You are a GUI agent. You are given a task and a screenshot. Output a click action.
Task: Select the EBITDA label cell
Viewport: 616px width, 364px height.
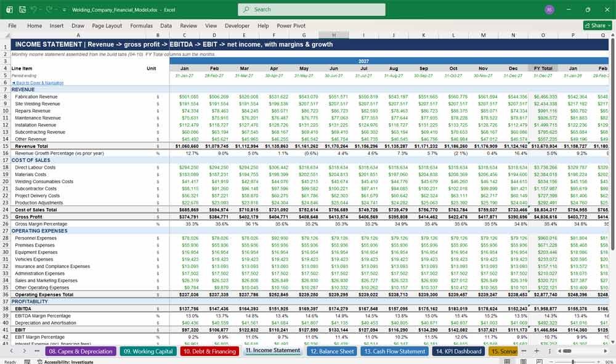point(23,309)
